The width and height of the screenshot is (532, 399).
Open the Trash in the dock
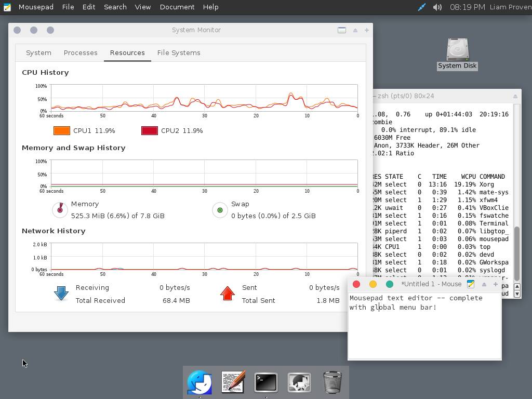coord(332,382)
